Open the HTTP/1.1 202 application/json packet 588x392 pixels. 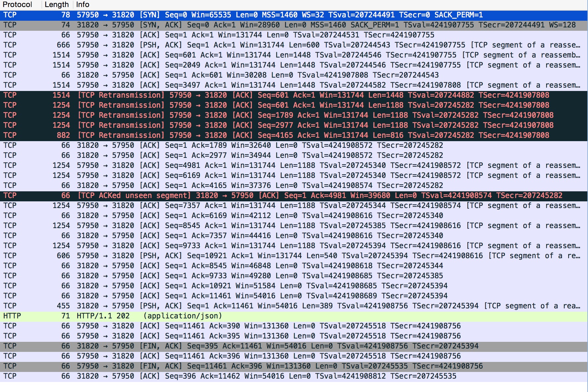click(x=134, y=315)
